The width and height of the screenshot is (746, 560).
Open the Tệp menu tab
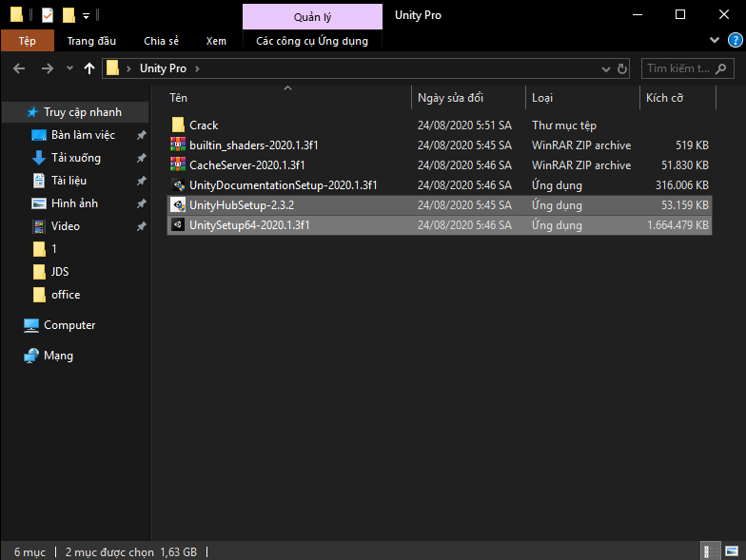coord(27,41)
